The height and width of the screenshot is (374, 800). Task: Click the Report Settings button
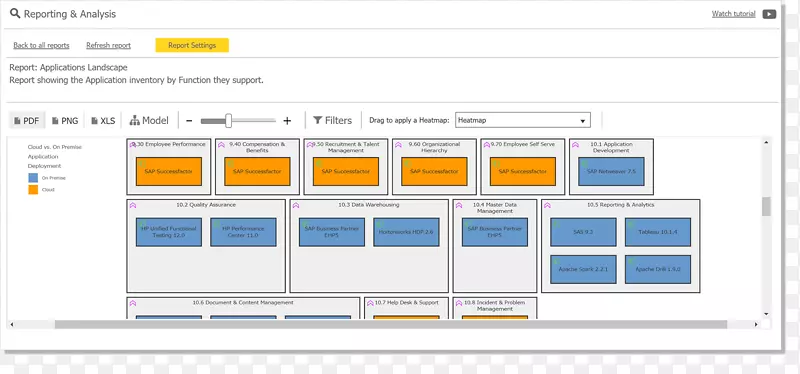[192, 45]
